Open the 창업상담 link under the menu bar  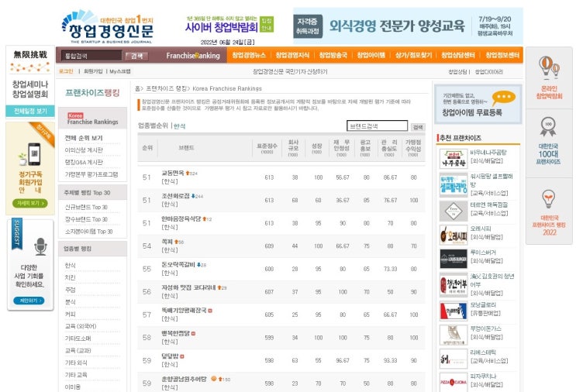coord(457,72)
